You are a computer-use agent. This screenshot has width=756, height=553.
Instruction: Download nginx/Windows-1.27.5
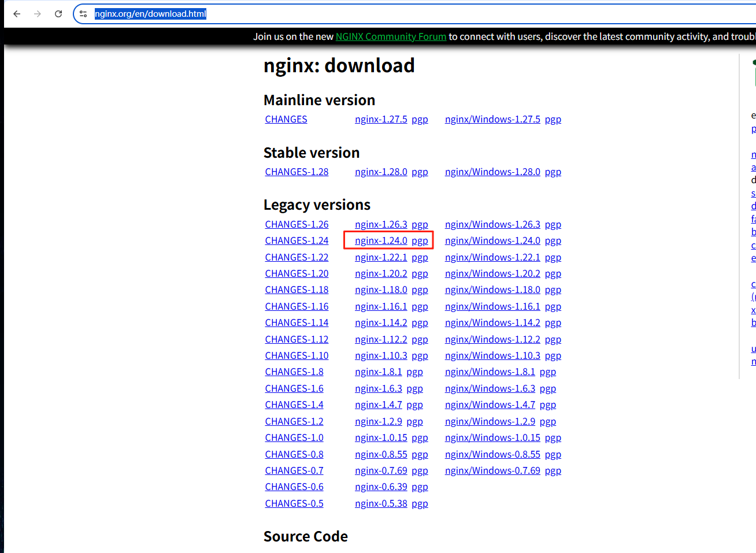point(492,119)
